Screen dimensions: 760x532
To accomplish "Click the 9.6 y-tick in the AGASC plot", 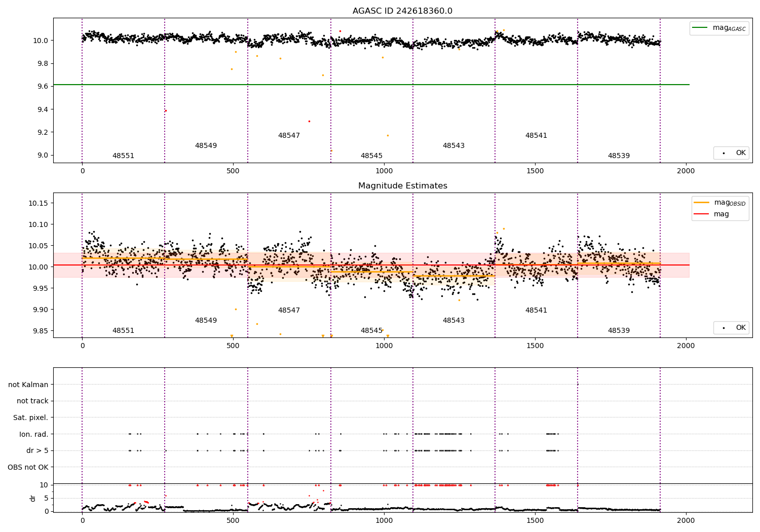I will click(x=43, y=87).
